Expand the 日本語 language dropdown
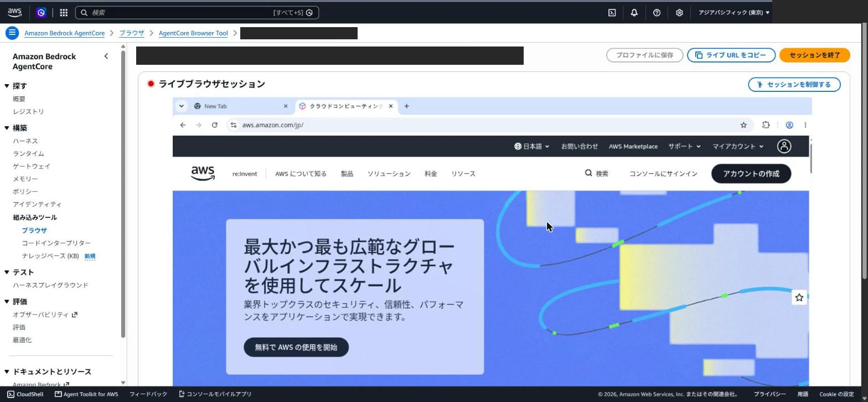Image resolution: width=868 pixels, height=402 pixels. point(531,146)
